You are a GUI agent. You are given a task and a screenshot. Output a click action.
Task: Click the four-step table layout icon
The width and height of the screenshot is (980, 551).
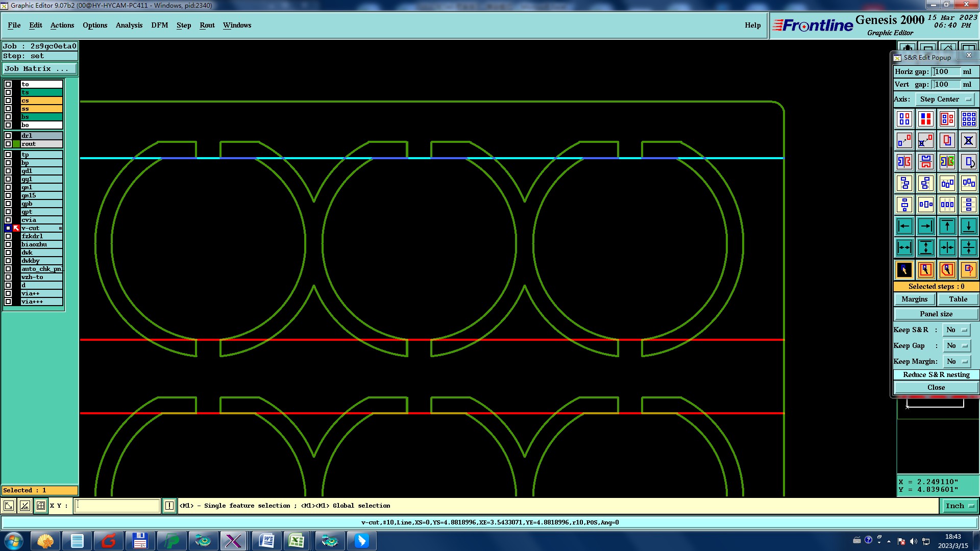904,119
